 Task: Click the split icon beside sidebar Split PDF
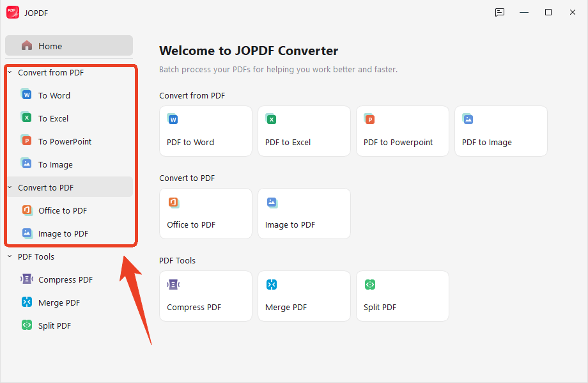(27, 325)
